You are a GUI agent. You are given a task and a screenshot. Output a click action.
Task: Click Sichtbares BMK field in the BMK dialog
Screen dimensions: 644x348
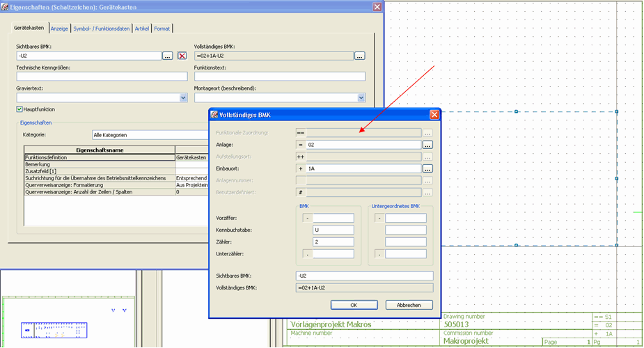pyautogui.click(x=364, y=276)
